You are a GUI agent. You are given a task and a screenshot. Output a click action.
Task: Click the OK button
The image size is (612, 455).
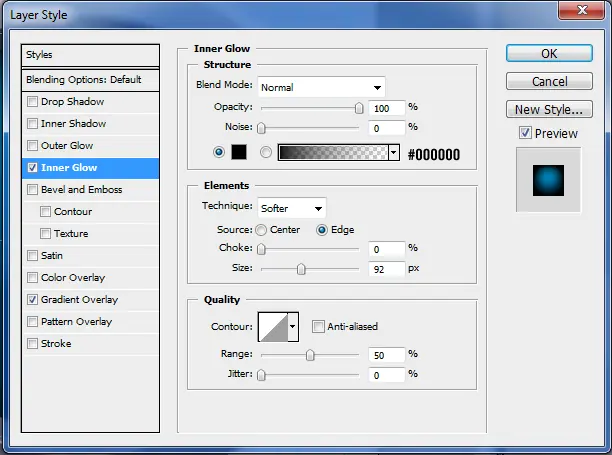pyautogui.click(x=549, y=53)
